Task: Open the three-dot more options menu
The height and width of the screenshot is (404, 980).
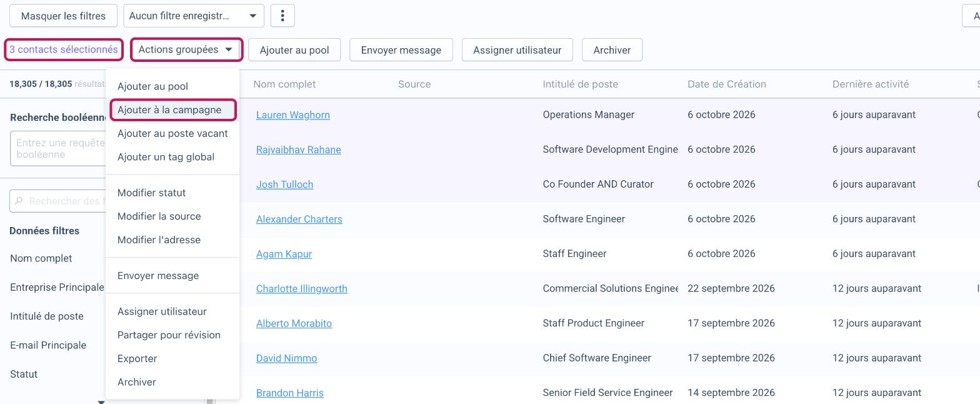Action: point(282,16)
